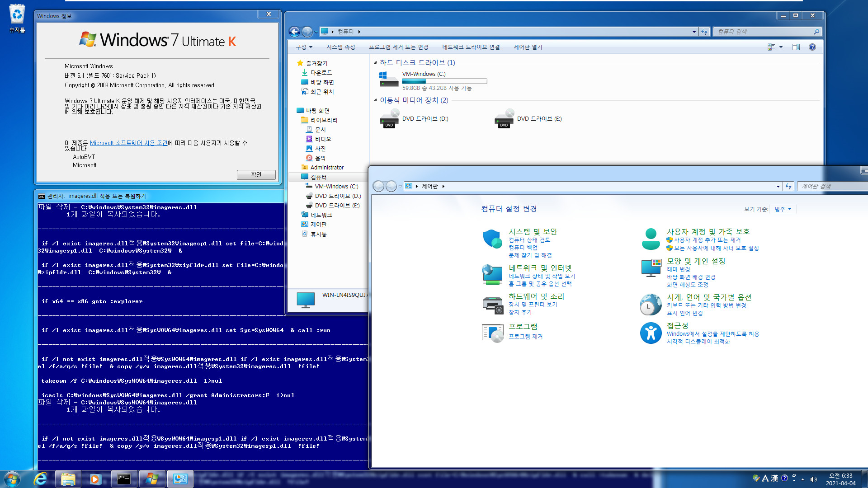Select DVD drive (E:) icon in content pane
The height and width of the screenshot is (488, 868).
(504, 119)
